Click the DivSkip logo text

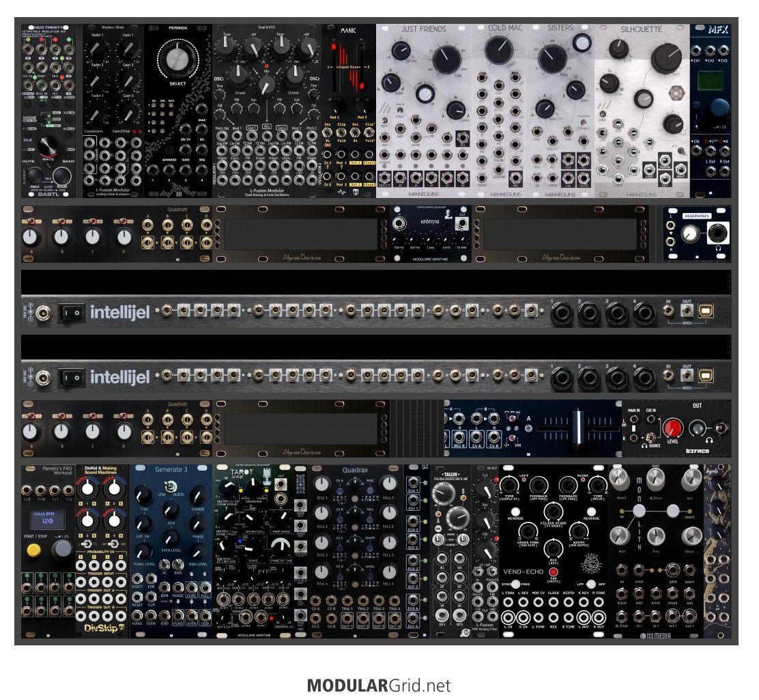point(102,628)
